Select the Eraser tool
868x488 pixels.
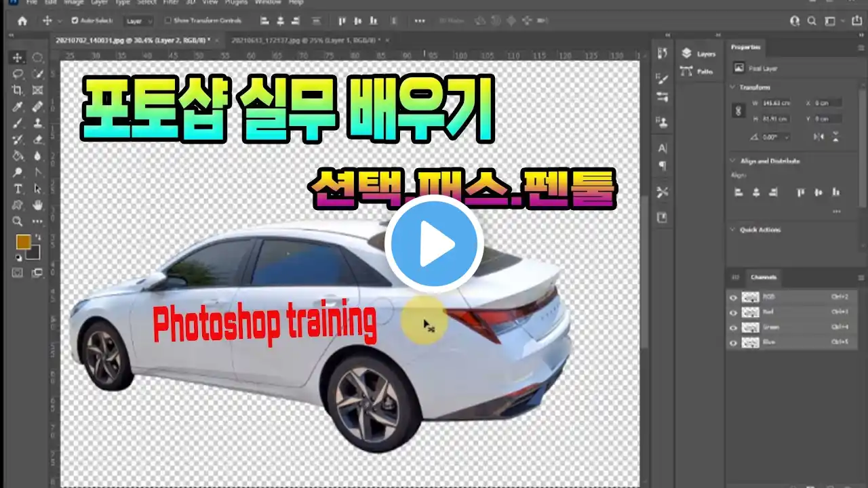click(x=38, y=140)
